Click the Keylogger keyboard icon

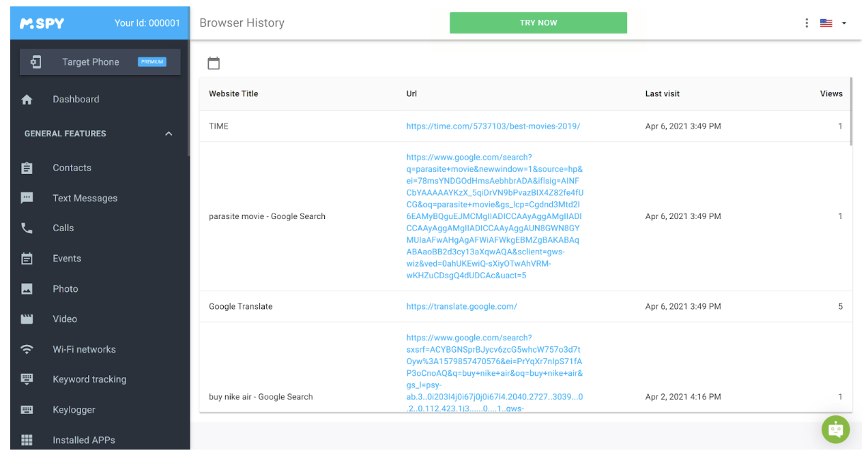pos(27,410)
